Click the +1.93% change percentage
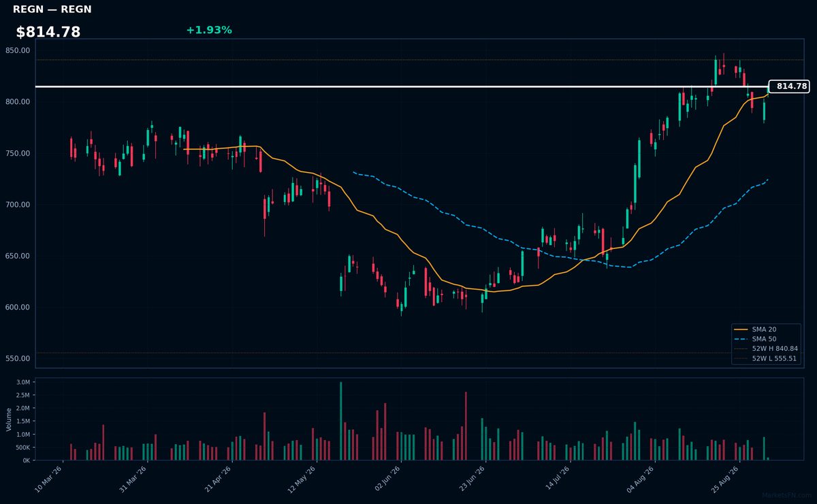The width and height of the screenshot is (817, 504). pos(209,30)
